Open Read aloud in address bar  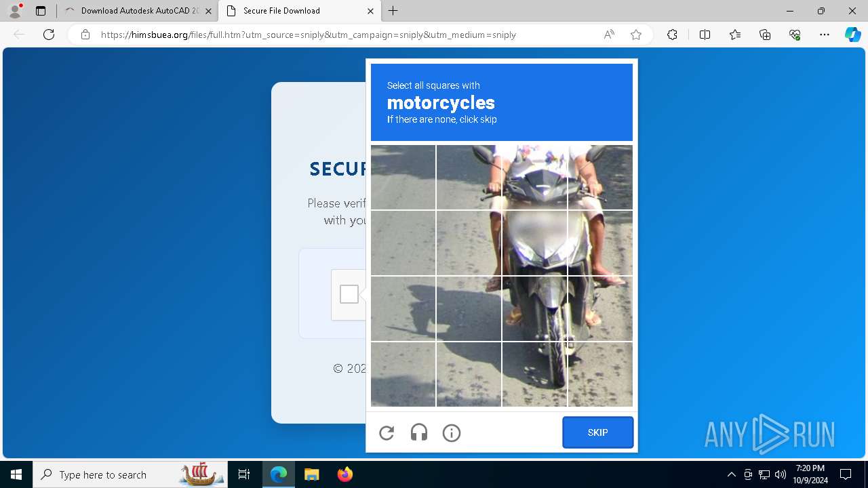(x=609, y=35)
